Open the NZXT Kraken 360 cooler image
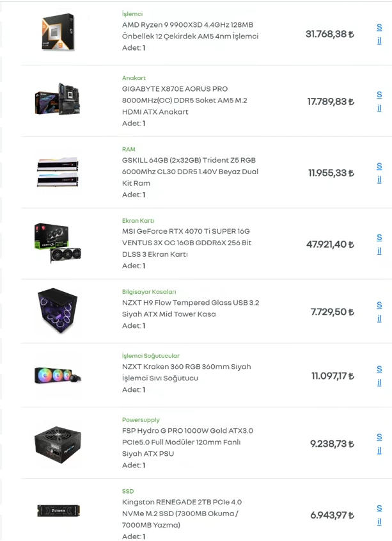 tap(58, 375)
